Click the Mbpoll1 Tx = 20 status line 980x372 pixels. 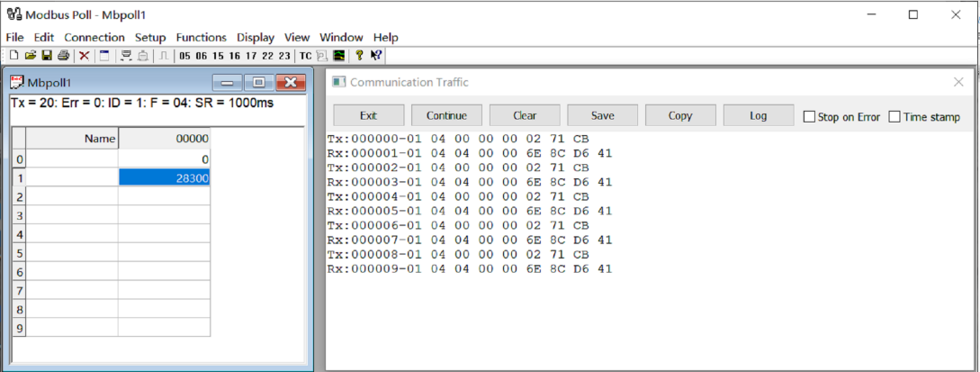coord(142,103)
